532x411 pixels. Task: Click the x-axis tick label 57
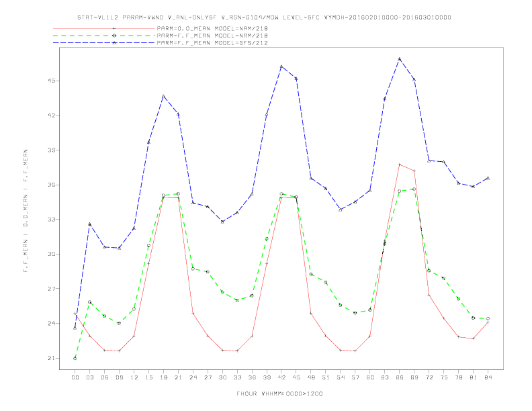click(355, 377)
